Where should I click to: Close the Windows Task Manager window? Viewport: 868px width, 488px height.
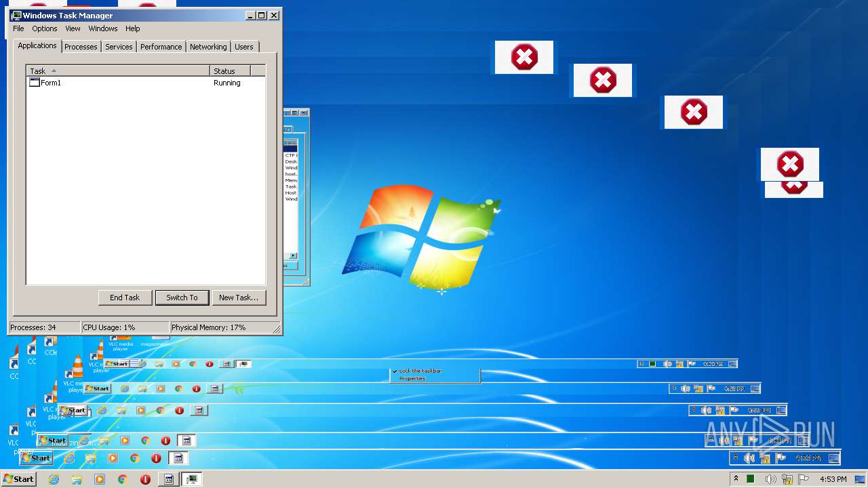274,16
